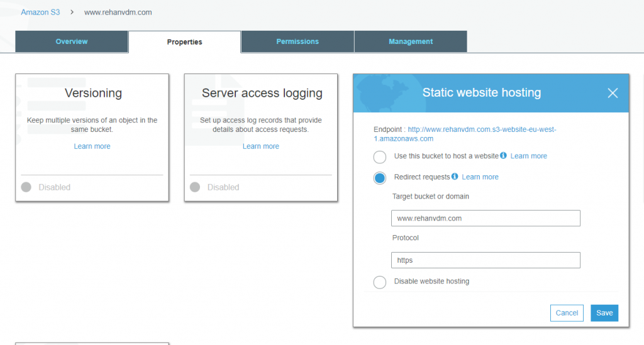The image size is (644, 345).
Task: Save the static website hosting settings
Action: click(x=604, y=313)
